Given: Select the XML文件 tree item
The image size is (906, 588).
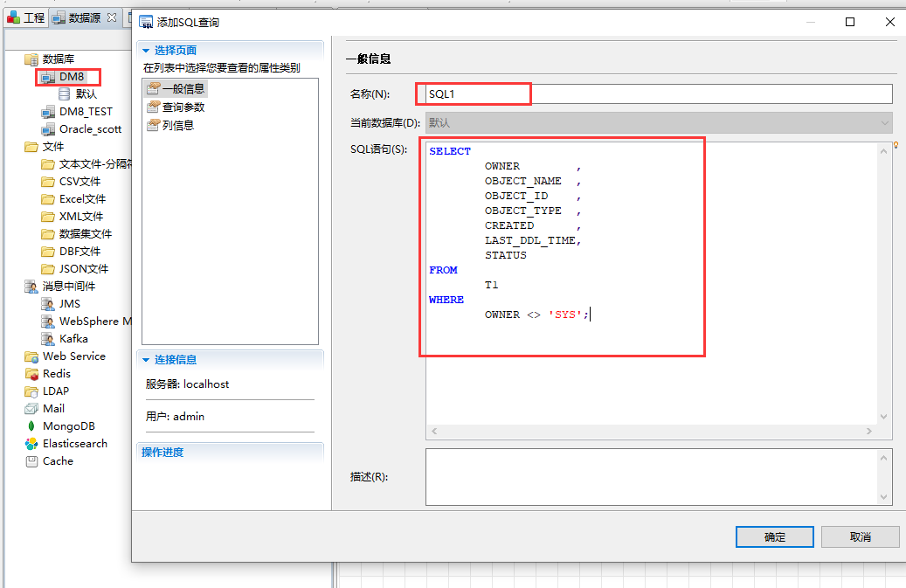Looking at the screenshot, I should [x=81, y=216].
